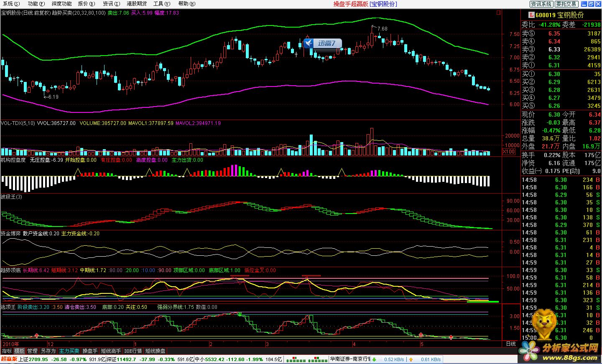Click the 超赢版 label in status bar
The image size is (602, 364).
tap(9, 359)
